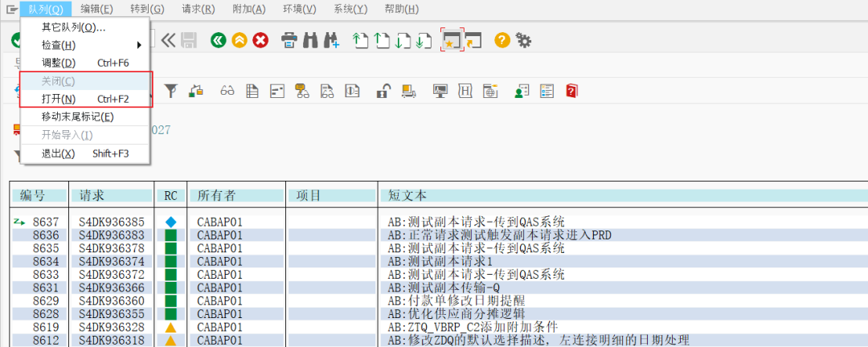Click text AB:付款单修改日期提醒
This screenshot has height=347, width=868.
[457, 301]
